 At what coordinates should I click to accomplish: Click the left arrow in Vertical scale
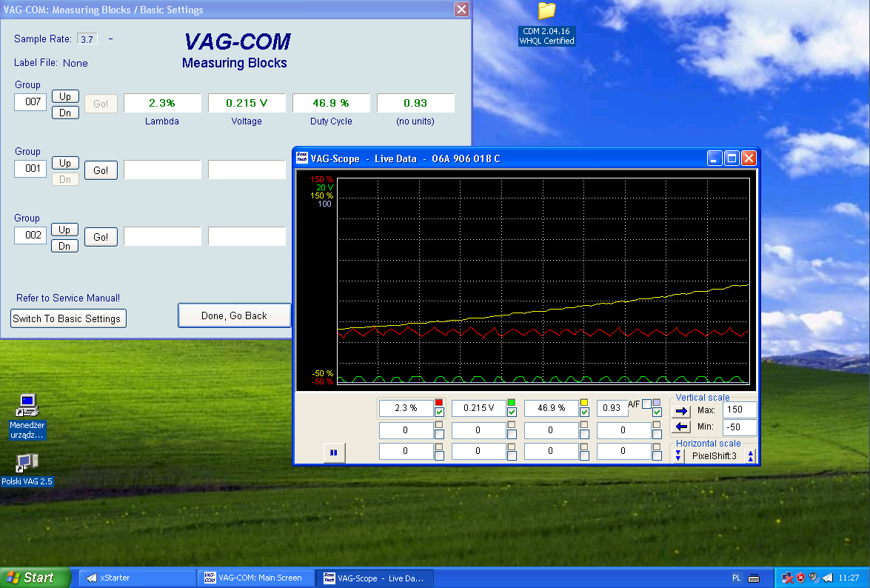tap(681, 427)
